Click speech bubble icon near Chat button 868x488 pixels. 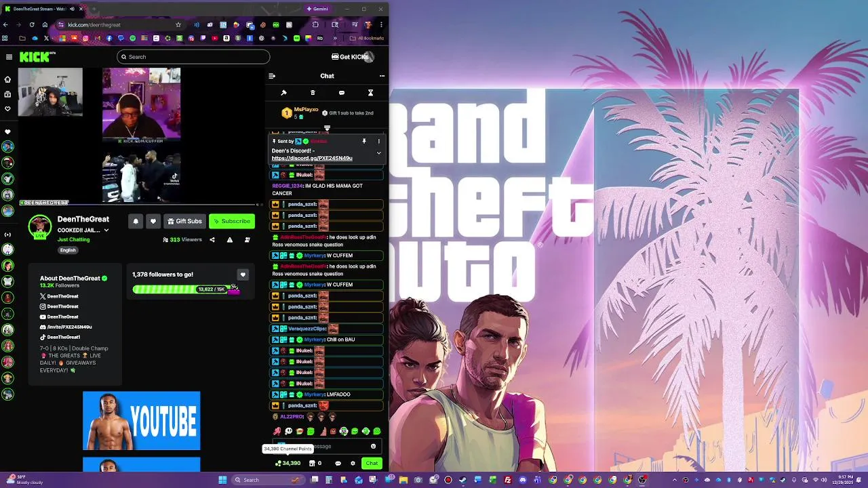coord(338,464)
